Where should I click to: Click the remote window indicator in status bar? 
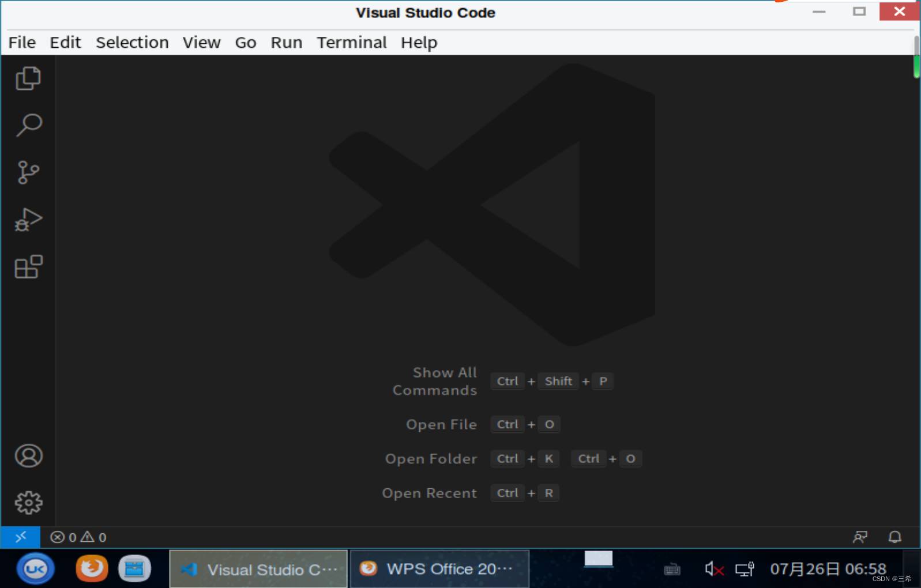click(21, 537)
